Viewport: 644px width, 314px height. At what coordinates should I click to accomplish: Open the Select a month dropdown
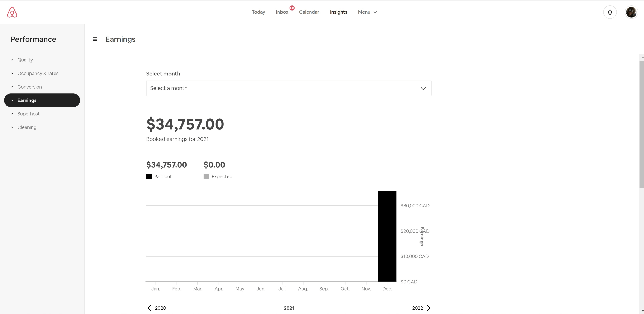[x=289, y=88]
